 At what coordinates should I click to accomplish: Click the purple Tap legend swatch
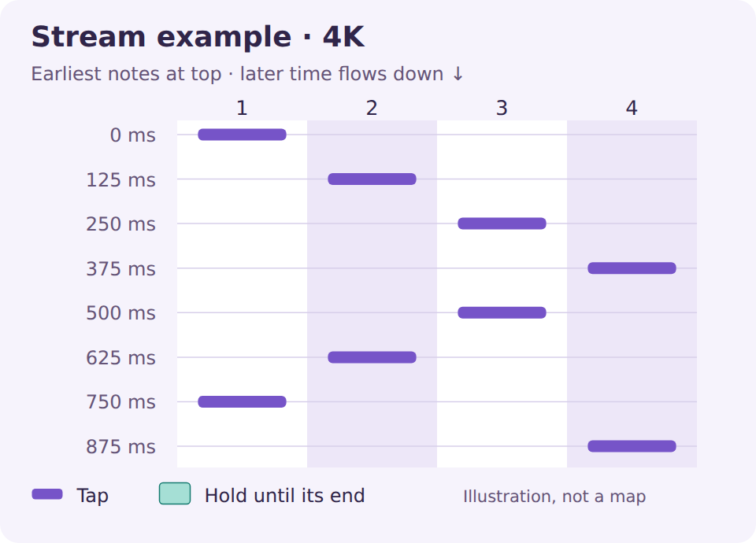coord(47,494)
